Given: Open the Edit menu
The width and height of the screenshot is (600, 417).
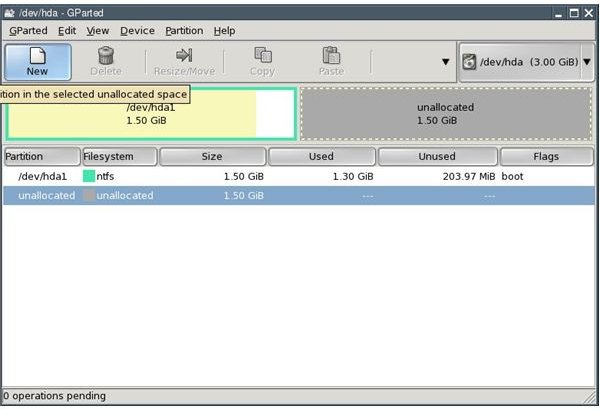Looking at the screenshot, I should (67, 31).
